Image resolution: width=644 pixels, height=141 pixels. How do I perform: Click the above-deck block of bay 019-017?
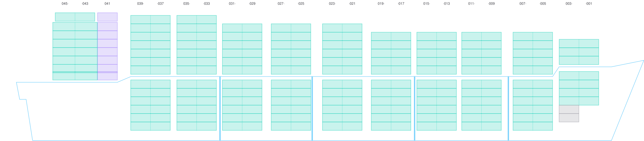391,53
